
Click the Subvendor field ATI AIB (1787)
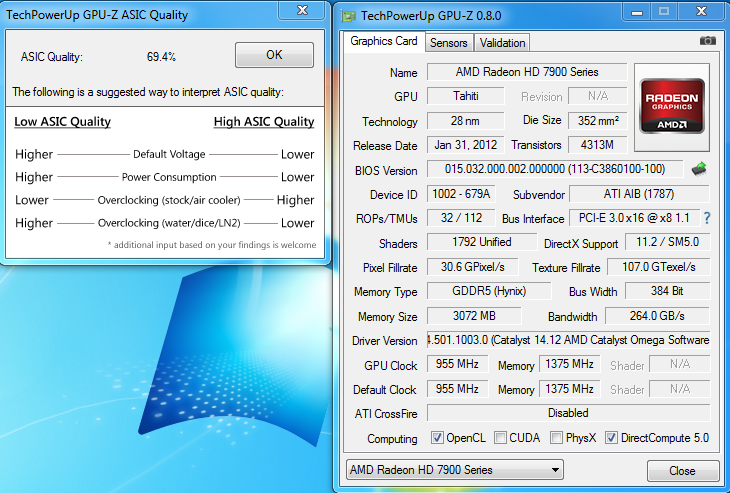click(x=639, y=194)
